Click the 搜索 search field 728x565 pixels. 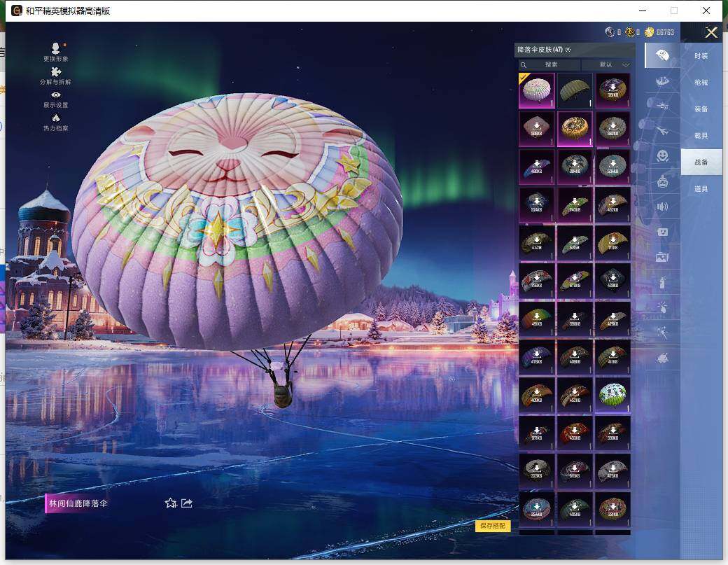point(551,64)
